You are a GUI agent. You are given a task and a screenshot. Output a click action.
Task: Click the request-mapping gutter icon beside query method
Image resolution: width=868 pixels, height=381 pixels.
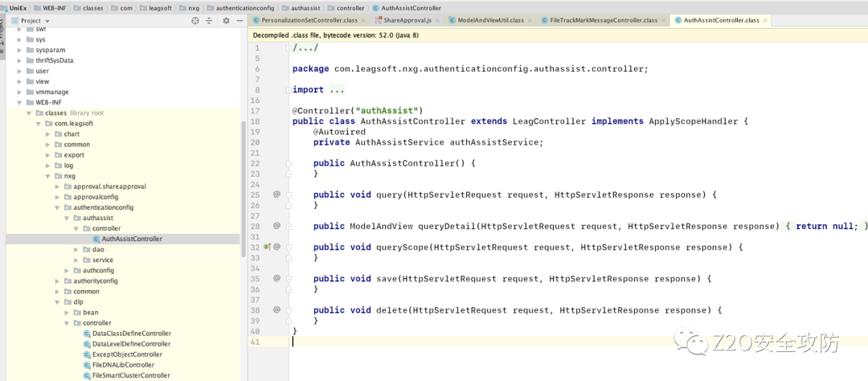(276, 195)
